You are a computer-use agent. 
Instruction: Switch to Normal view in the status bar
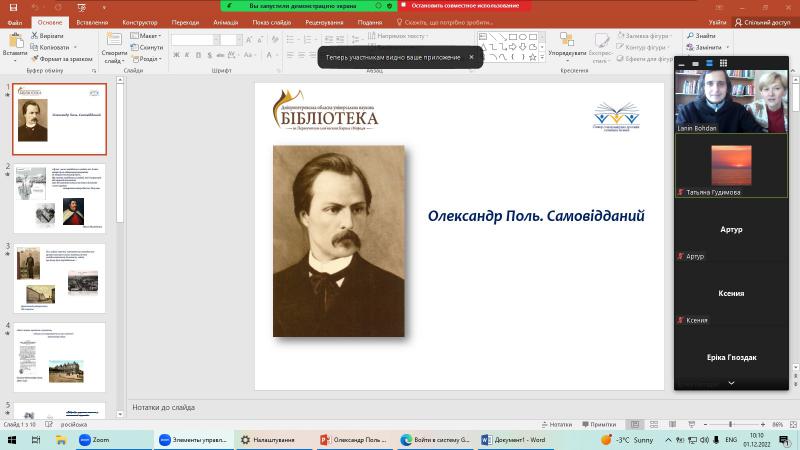pyautogui.click(x=635, y=424)
